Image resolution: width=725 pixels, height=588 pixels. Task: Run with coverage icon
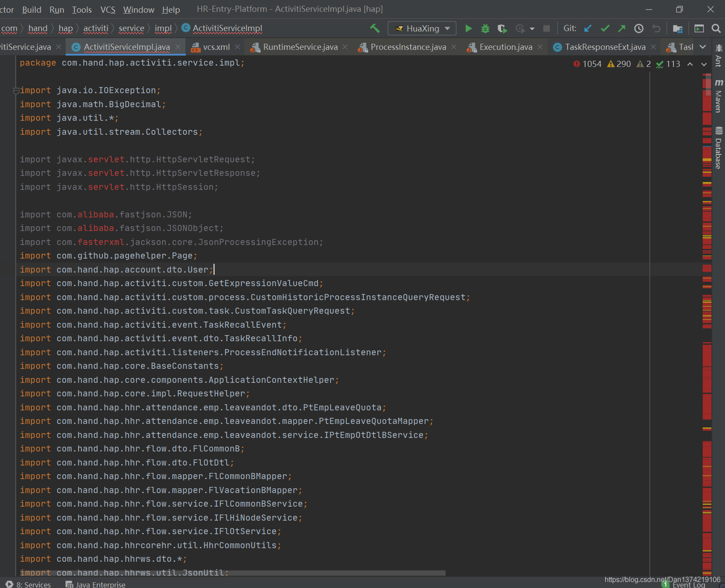[x=502, y=28]
